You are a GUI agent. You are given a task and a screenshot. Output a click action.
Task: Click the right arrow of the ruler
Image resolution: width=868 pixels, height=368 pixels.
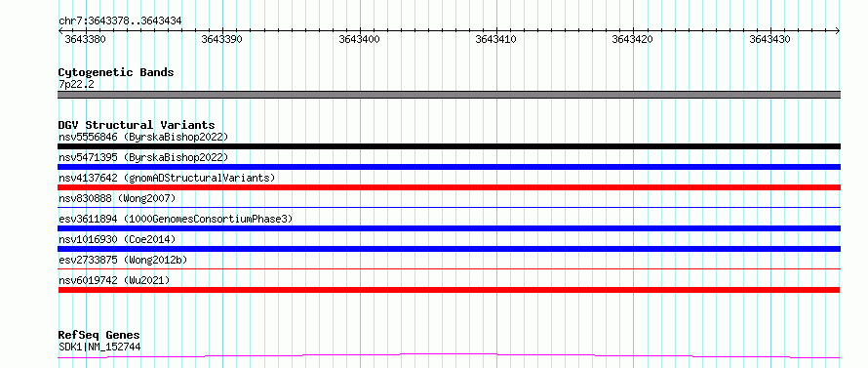[838, 30]
